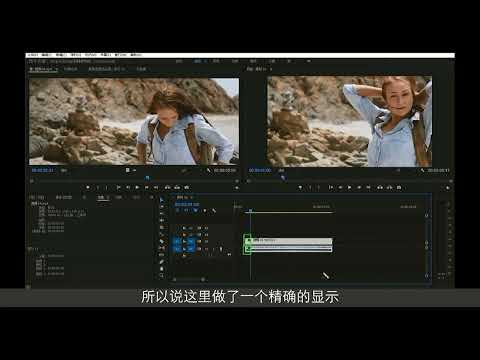The height and width of the screenshot is (360, 480).
Task: Export a frame from the Source monitor
Action: pos(187,188)
